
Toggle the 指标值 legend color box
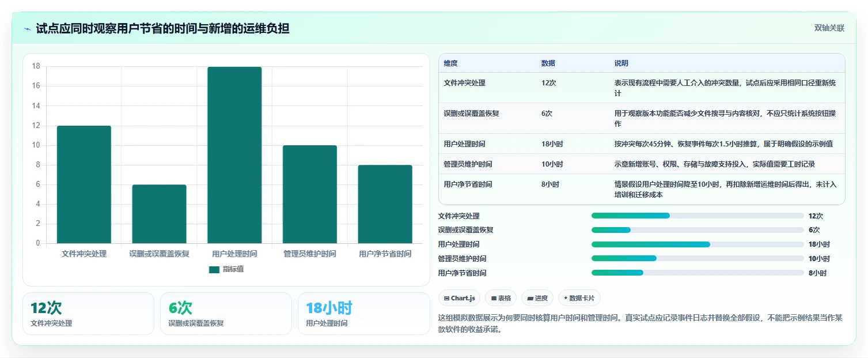pyautogui.click(x=214, y=269)
